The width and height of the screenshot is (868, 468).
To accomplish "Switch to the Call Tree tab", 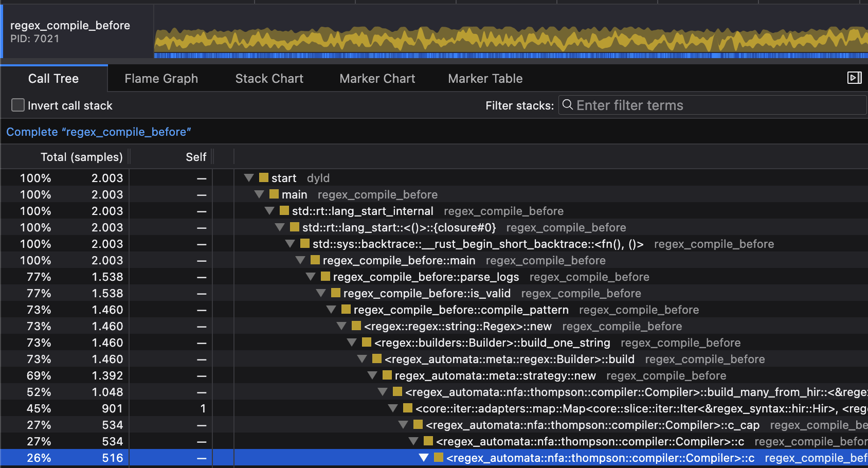I will (x=53, y=78).
